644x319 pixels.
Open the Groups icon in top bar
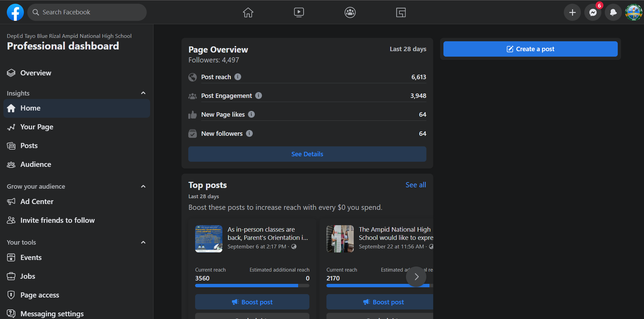tap(350, 12)
